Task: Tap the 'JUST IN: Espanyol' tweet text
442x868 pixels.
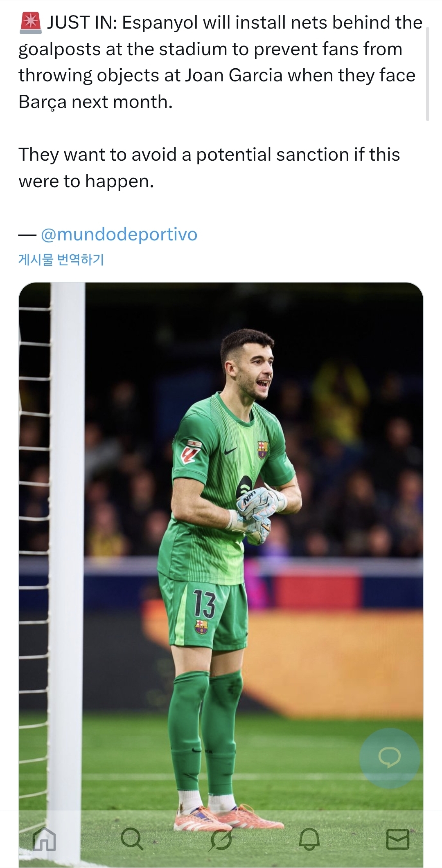Action: [x=221, y=62]
